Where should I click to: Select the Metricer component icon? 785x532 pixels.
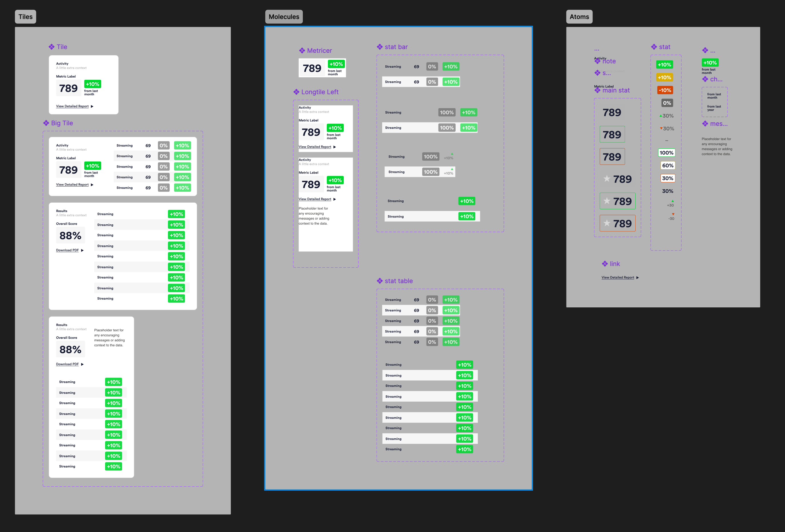click(x=302, y=50)
